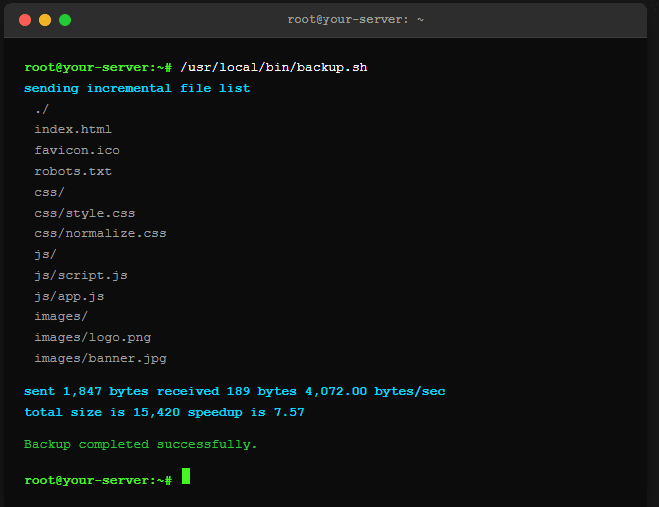
Task: Click the js/script.js file line
Action: click(81, 275)
